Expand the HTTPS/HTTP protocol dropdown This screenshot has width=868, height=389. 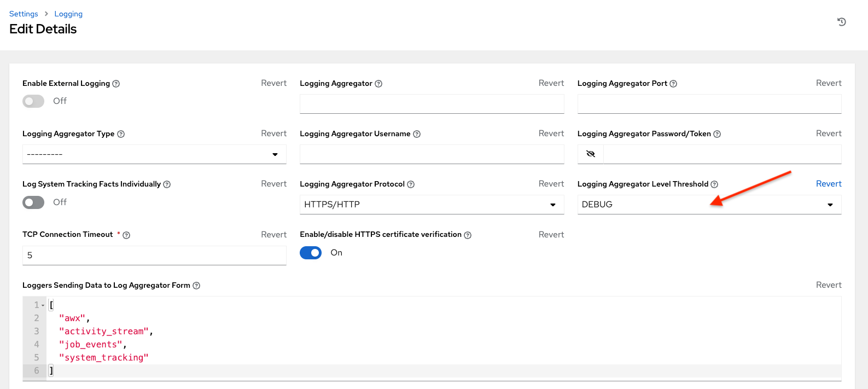point(432,205)
